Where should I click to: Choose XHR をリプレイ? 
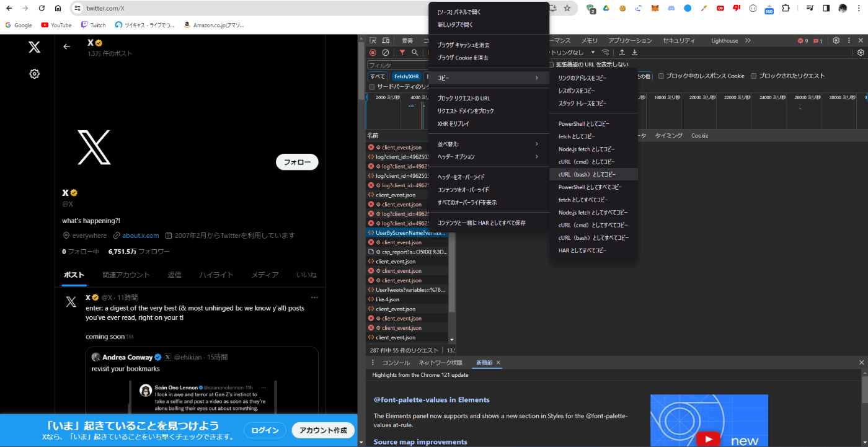(x=489, y=124)
